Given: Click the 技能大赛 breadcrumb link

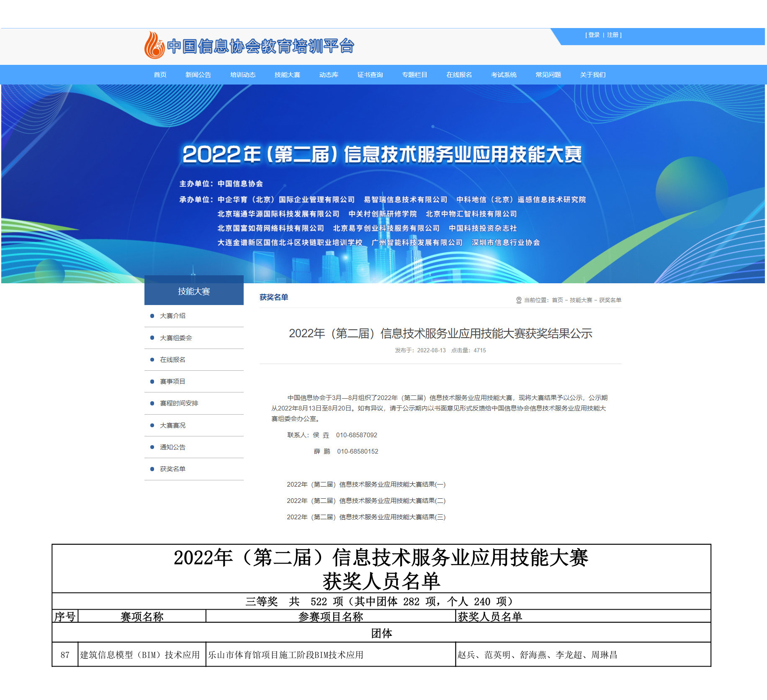Looking at the screenshot, I should click(x=581, y=300).
